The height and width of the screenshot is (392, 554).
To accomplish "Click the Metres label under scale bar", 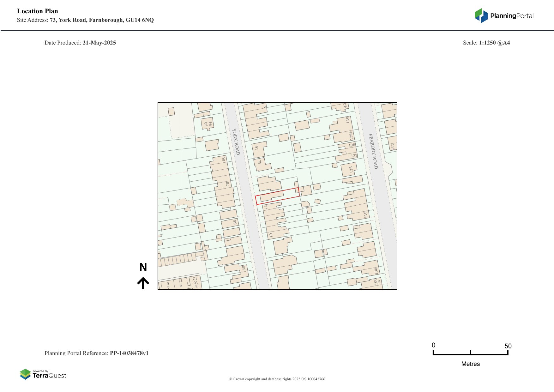I will tap(470, 364).
